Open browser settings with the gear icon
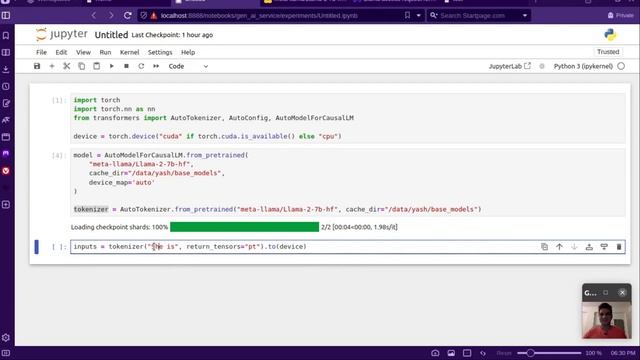 coord(6,338)
